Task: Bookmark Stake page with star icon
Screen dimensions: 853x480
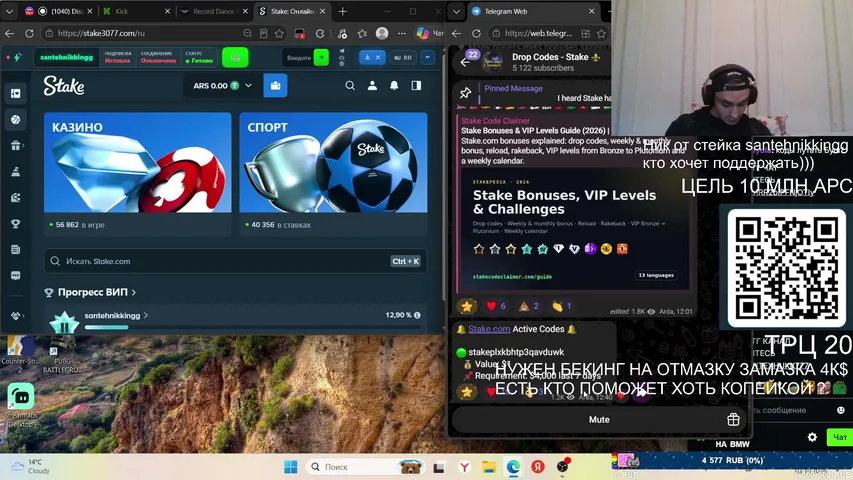Action: click(279, 33)
